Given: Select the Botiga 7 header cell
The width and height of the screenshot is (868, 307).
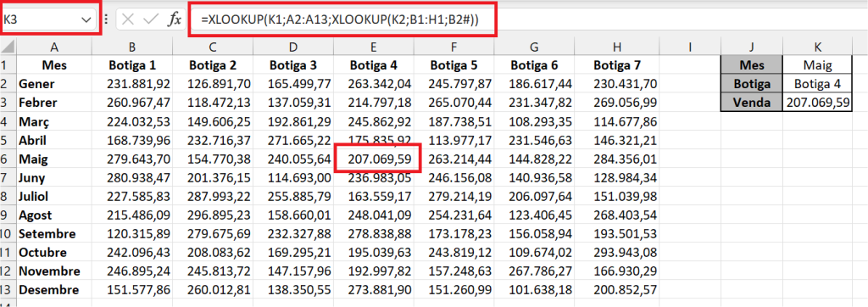Looking at the screenshot, I should (617, 65).
